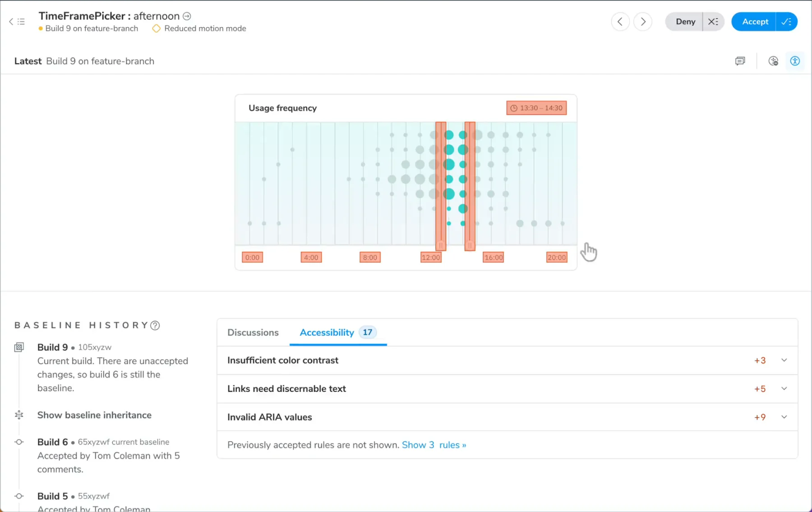Image resolution: width=812 pixels, height=512 pixels.
Task: Click the Latest Build 9 header label
Action: [84, 61]
